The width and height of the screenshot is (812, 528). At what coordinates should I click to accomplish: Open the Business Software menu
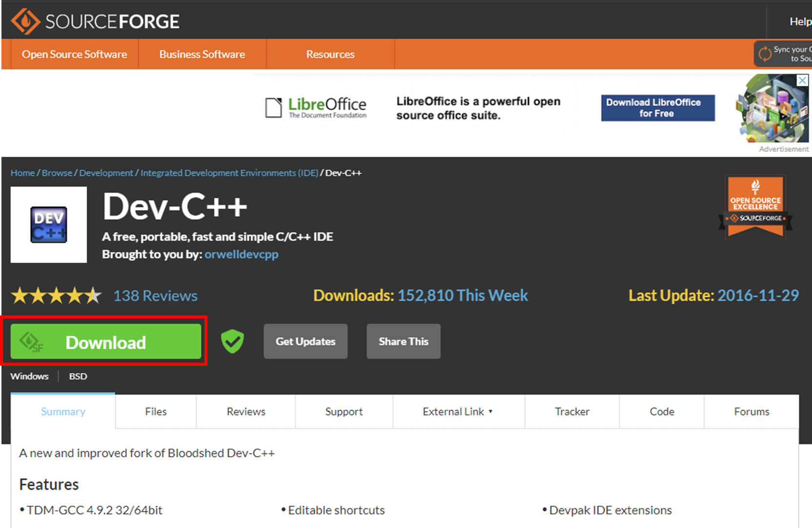[202, 54]
